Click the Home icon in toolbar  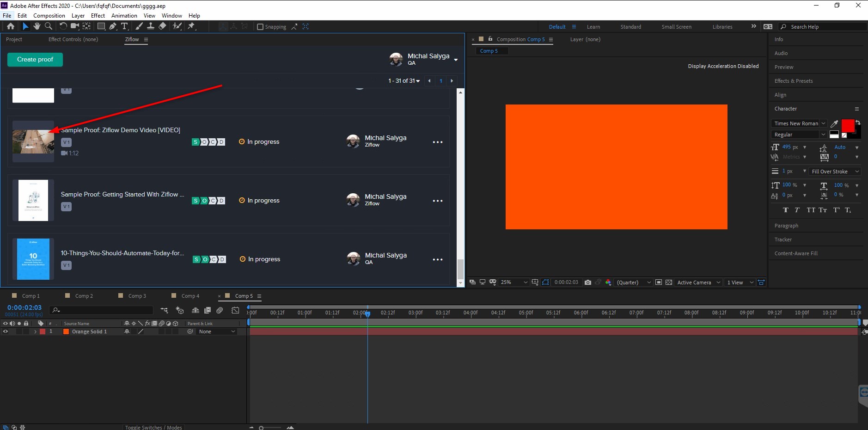coord(11,26)
